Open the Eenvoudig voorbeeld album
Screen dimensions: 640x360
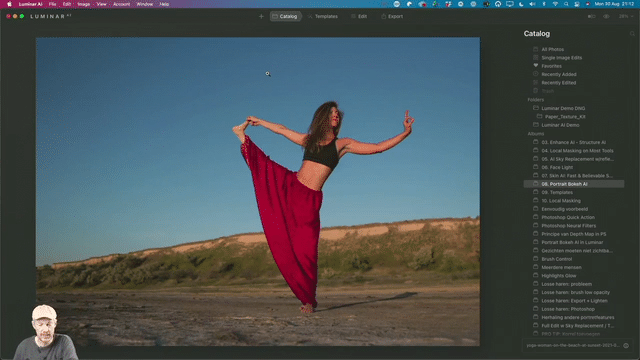(564, 209)
